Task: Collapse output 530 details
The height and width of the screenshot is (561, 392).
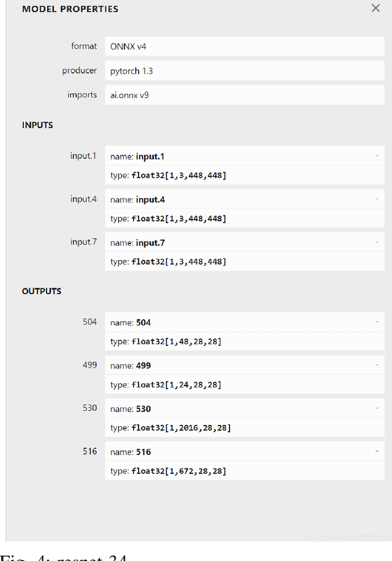Action: [x=377, y=408]
